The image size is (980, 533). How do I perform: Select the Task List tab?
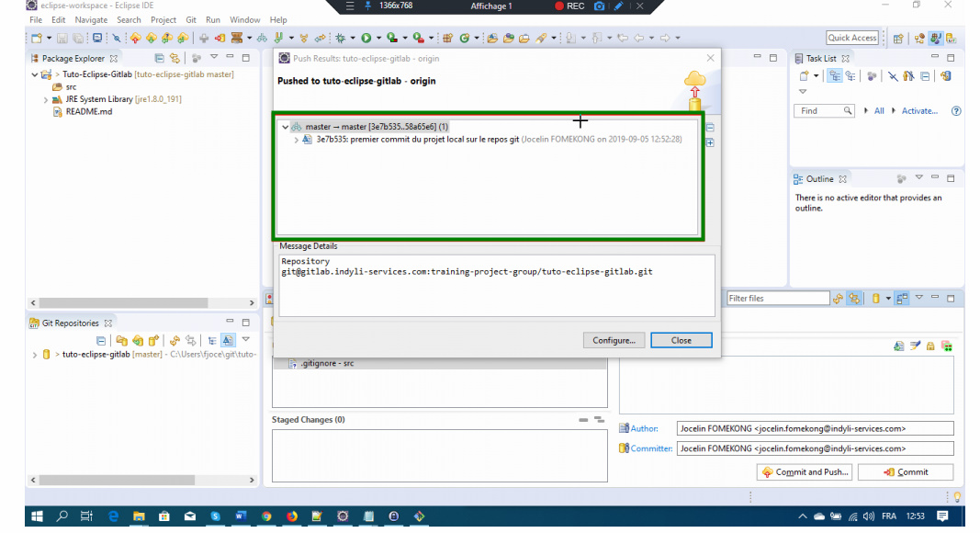coord(821,58)
